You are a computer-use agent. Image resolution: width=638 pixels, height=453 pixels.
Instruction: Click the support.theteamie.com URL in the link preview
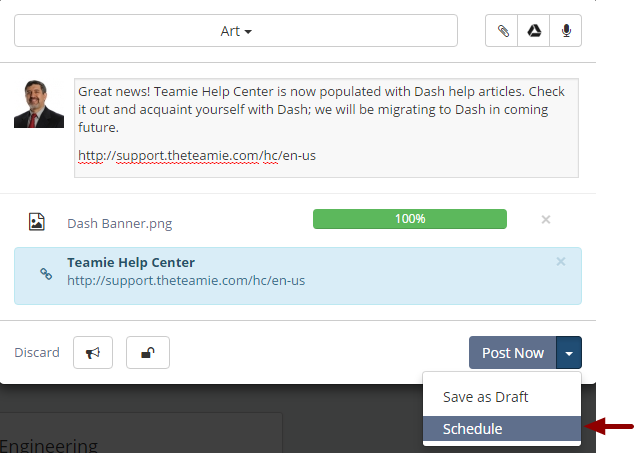click(186, 280)
